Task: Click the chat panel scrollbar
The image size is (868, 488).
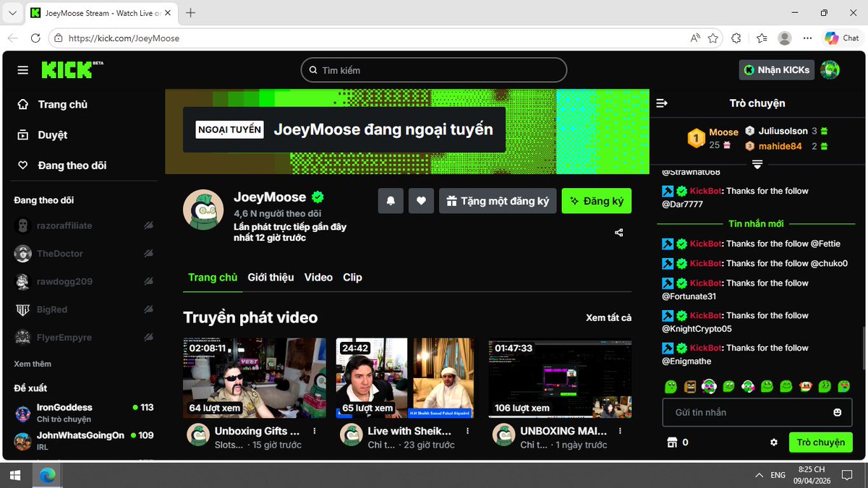Action: click(x=863, y=347)
